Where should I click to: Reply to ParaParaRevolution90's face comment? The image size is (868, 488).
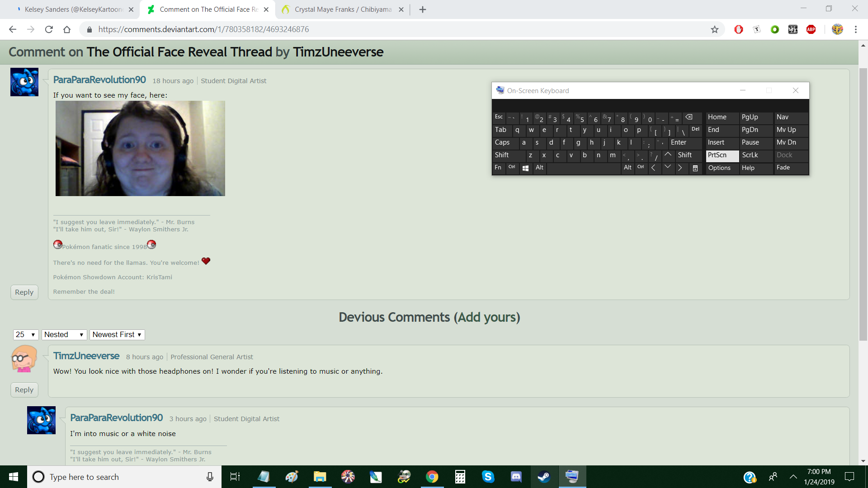[x=24, y=292]
